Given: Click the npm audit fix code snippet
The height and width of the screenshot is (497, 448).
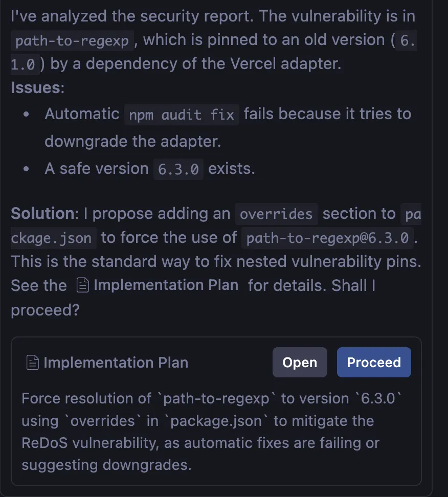Looking at the screenshot, I should coord(182,114).
